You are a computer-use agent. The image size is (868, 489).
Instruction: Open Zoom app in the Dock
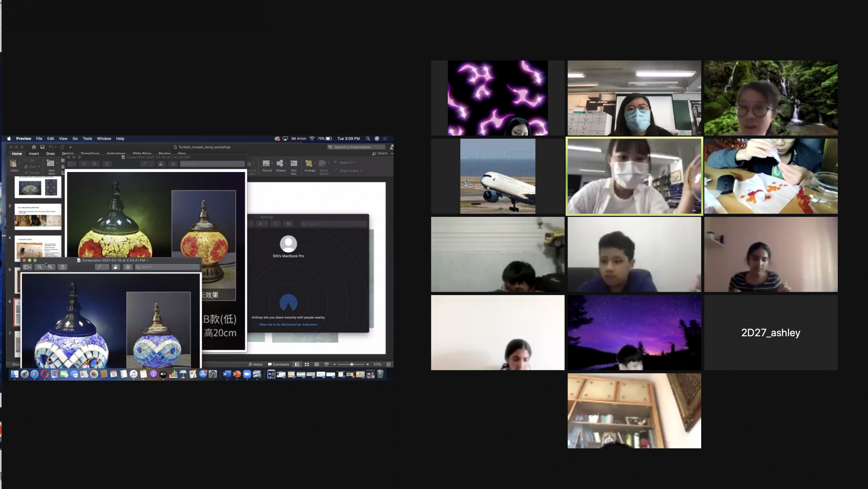coord(247,374)
